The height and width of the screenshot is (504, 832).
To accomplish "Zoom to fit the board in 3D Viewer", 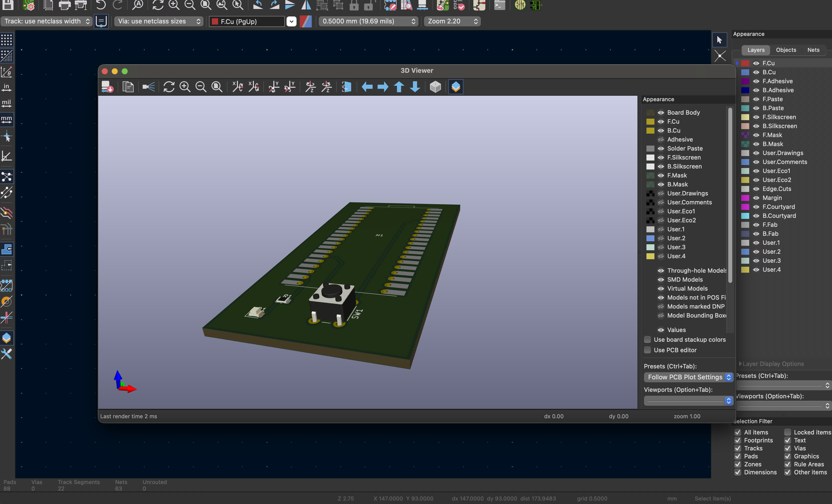I will tap(217, 87).
